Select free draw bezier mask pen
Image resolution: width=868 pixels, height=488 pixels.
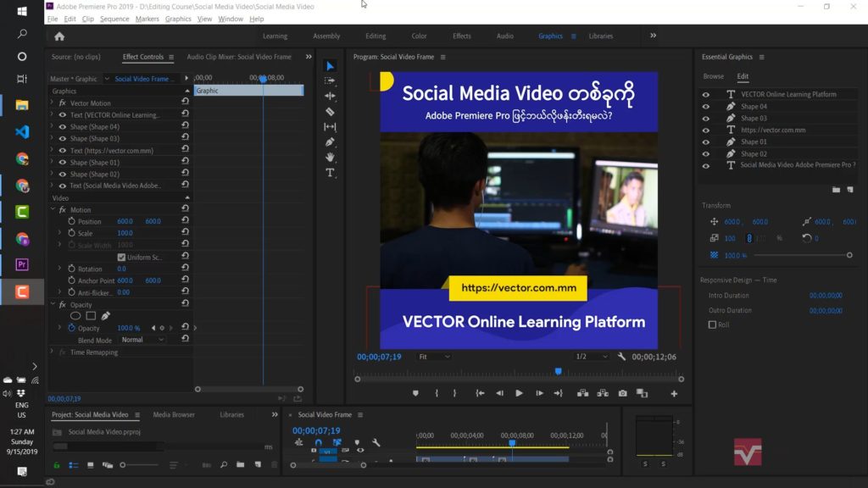[x=105, y=316]
